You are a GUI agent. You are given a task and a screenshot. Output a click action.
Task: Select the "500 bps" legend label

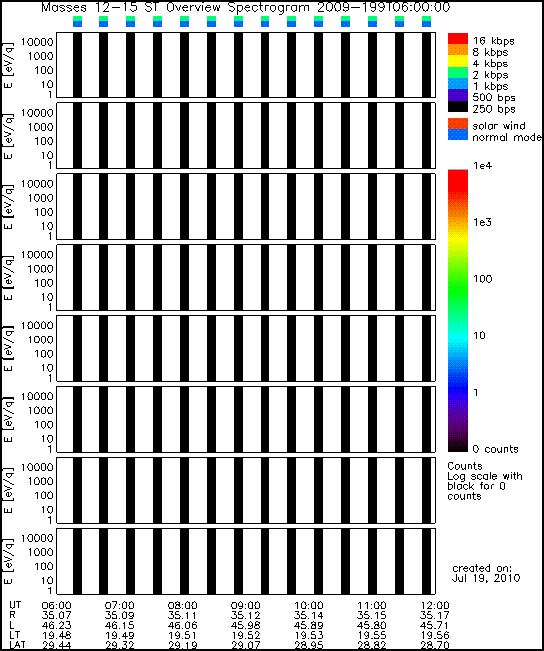click(x=494, y=98)
